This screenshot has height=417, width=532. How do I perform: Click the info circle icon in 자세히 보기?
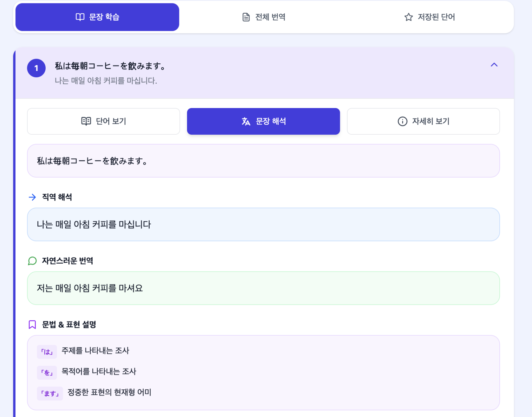click(x=402, y=121)
